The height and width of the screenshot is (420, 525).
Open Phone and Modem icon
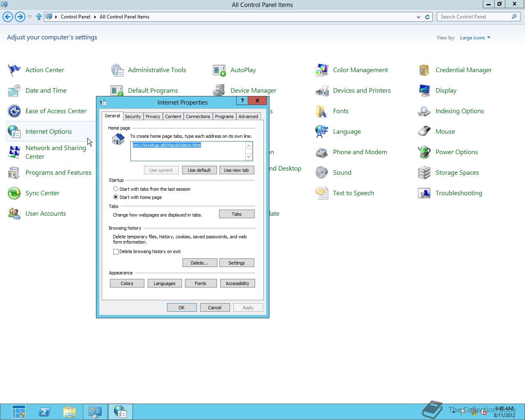coord(322,152)
